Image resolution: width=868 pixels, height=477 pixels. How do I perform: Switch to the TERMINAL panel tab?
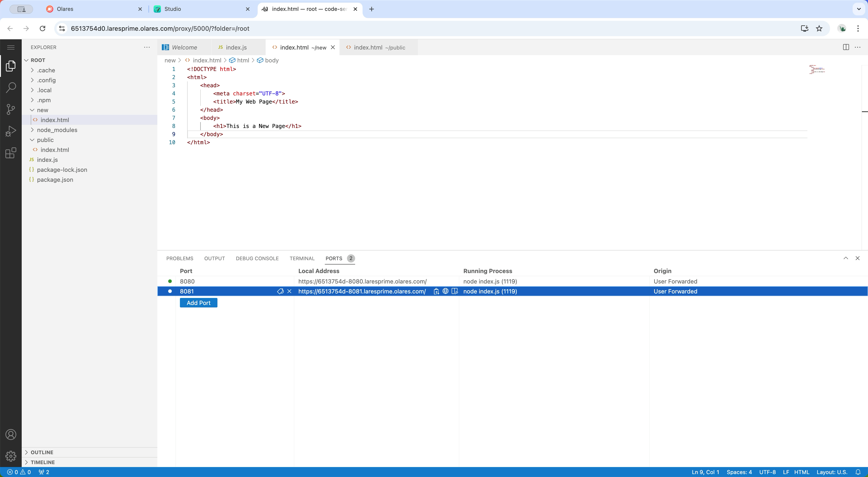click(302, 258)
